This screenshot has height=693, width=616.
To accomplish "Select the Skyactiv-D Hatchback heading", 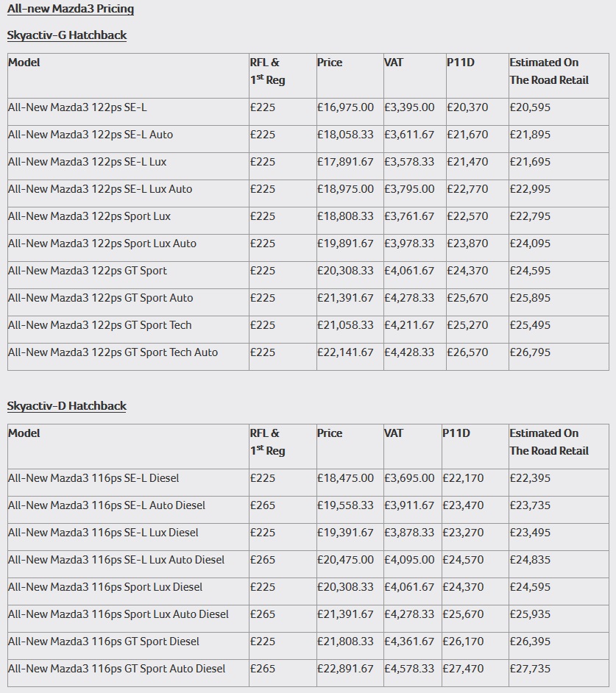I will tap(67, 406).
